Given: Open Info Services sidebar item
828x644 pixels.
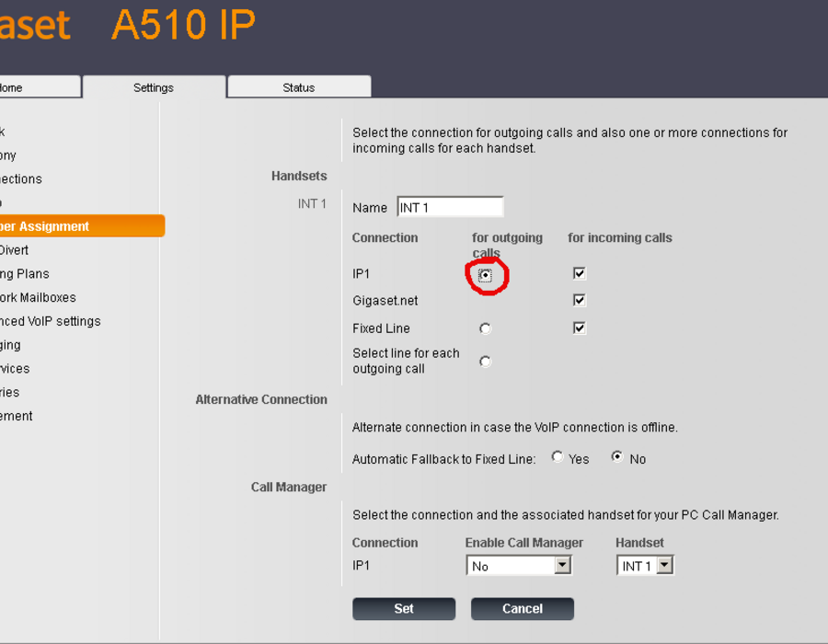Looking at the screenshot, I should pos(15,369).
